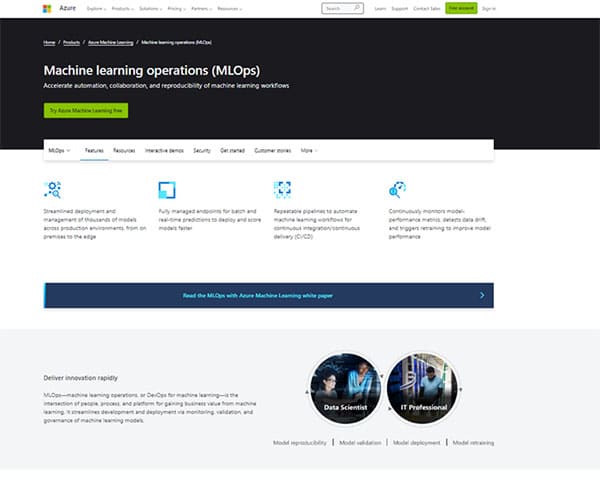Screen dimensions: 600x483
Task: Select Model deployment label
Action: pyautogui.click(x=416, y=443)
